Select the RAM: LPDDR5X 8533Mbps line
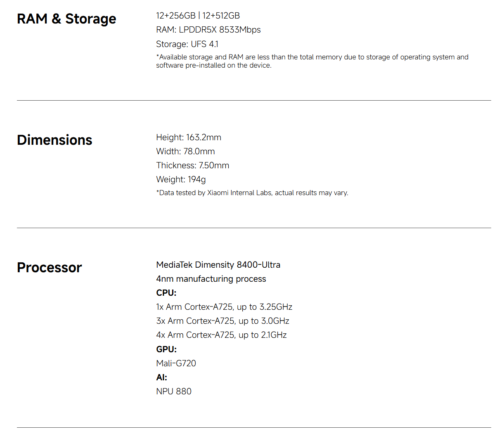504x443 pixels. [208, 30]
